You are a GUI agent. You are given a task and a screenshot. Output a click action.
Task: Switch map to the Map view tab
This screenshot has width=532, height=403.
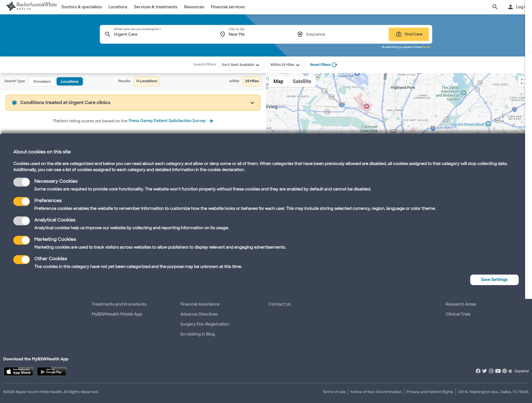[x=278, y=81]
